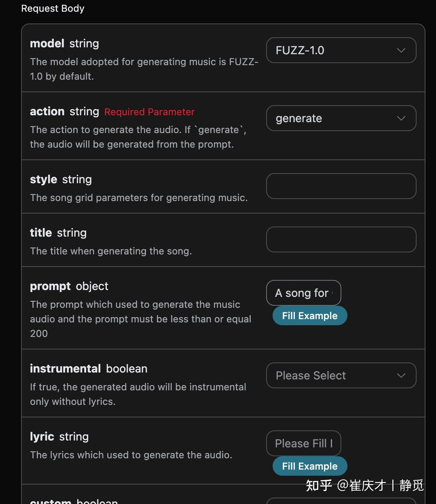
Task: Expand the action dropdown set to generate
Action: (x=341, y=118)
